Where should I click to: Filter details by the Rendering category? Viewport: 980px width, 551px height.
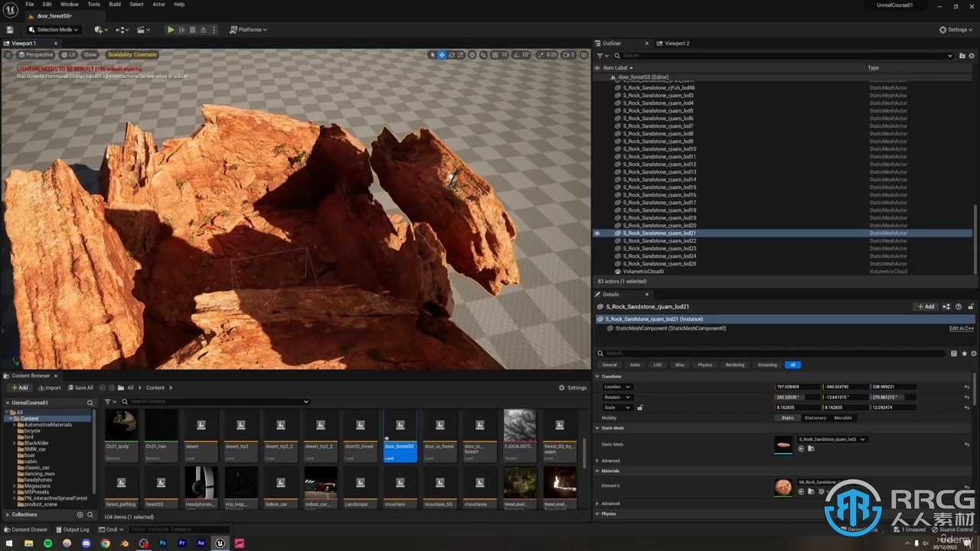tap(735, 364)
